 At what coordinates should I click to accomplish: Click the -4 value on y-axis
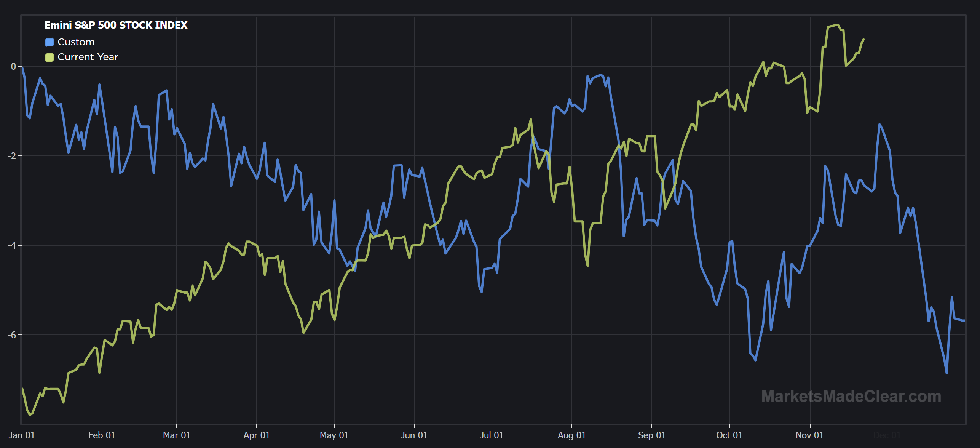coord(12,245)
